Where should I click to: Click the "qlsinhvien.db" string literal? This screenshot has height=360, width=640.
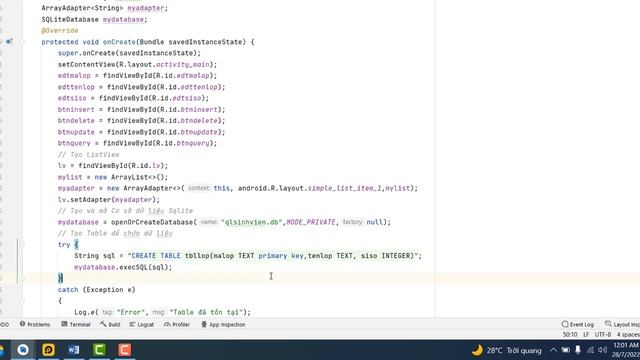click(251, 222)
